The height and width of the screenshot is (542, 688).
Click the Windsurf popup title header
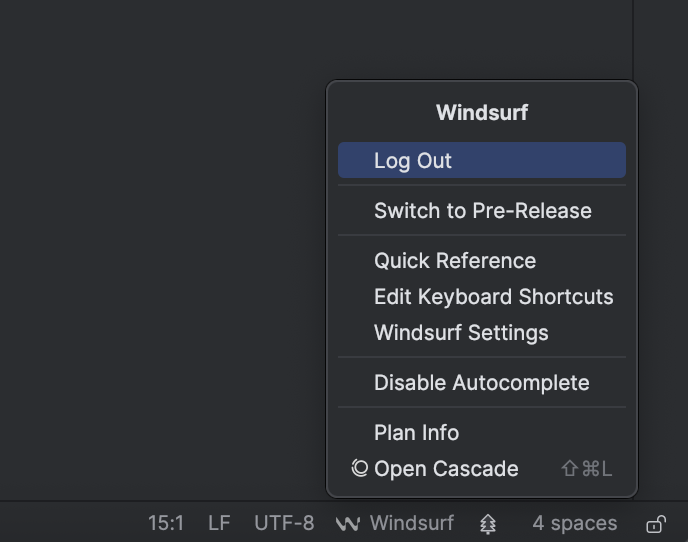pos(481,112)
